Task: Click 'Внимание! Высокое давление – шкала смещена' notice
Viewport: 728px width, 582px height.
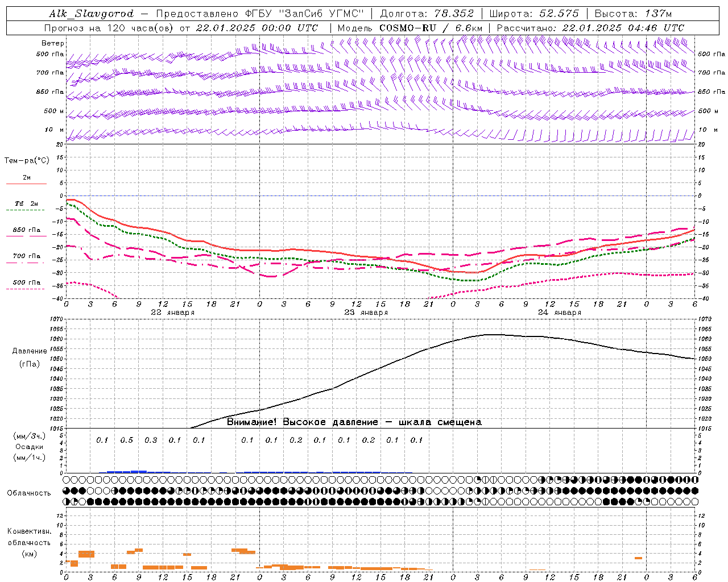Action: pyautogui.click(x=354, y=422)
